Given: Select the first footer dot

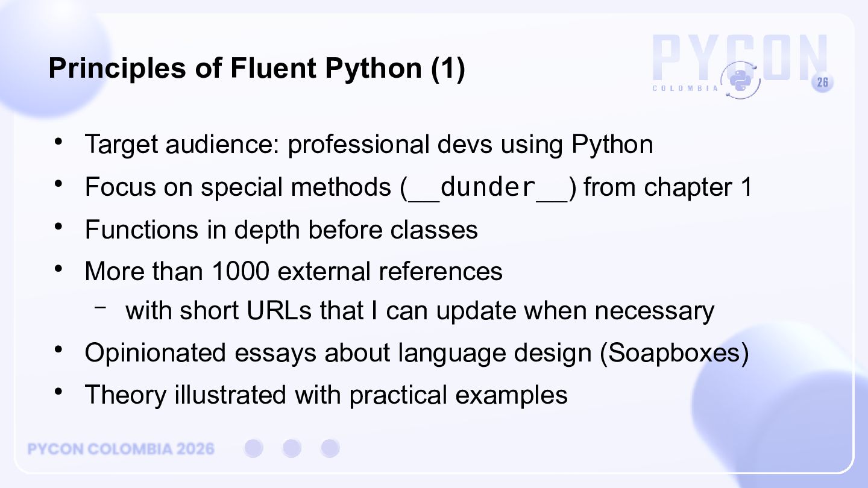Looking at the screenshot, I should pyautogui.click(x=254, y=448).
